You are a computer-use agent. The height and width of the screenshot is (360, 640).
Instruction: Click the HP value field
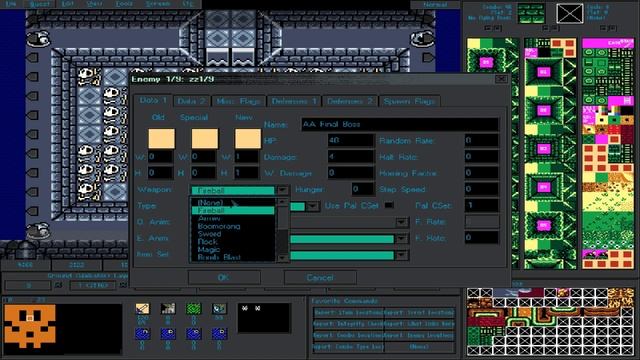[351, 140]
